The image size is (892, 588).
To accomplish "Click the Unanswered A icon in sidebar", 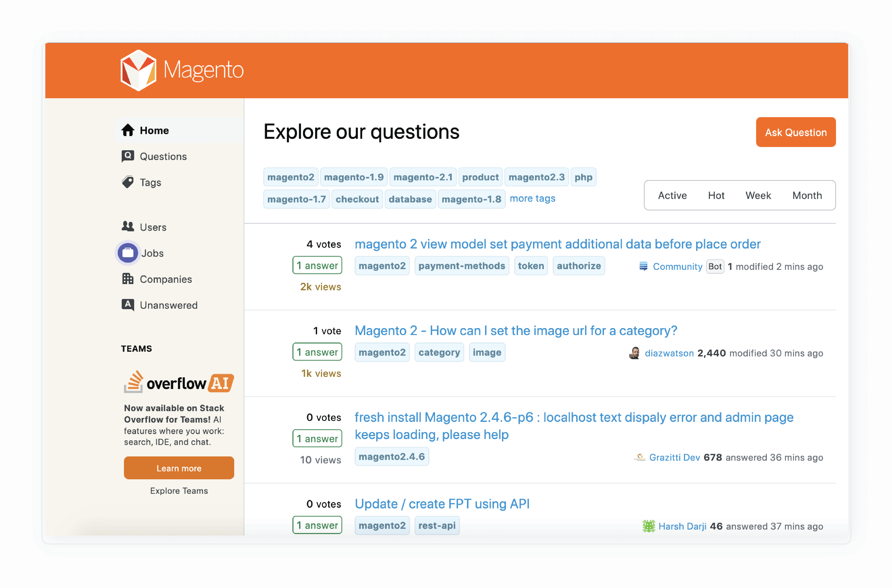I will click(x=128, y=304).
